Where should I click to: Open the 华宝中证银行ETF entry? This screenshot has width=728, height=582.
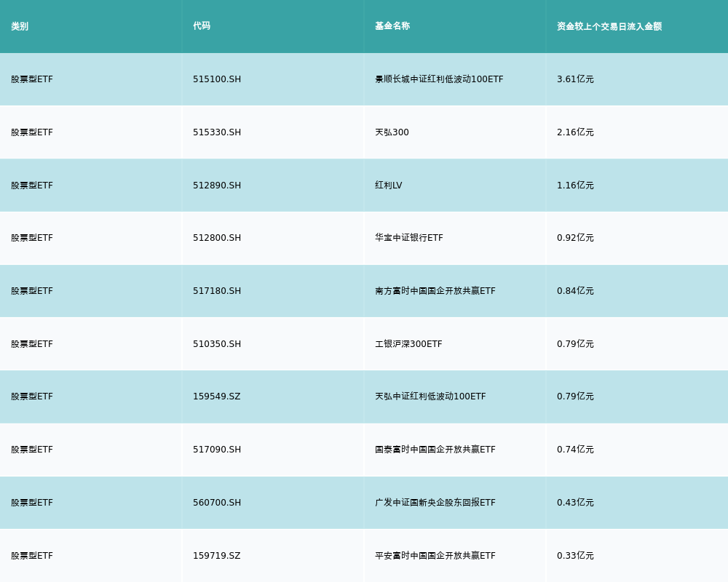point(408,238)
